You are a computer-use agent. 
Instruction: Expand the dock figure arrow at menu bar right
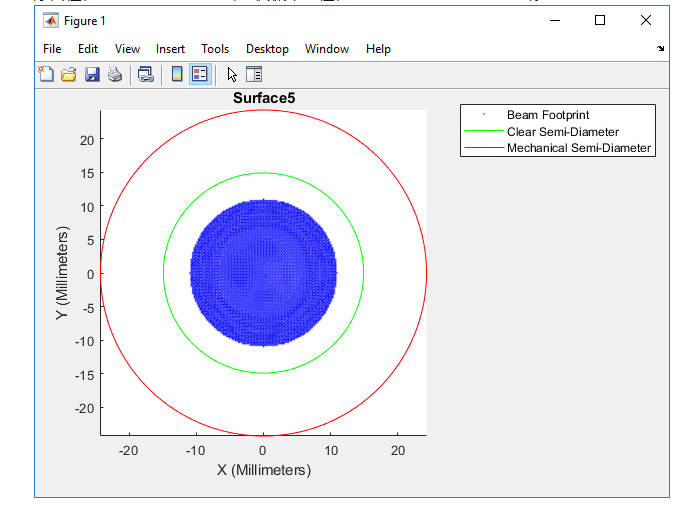pos(660,49)
